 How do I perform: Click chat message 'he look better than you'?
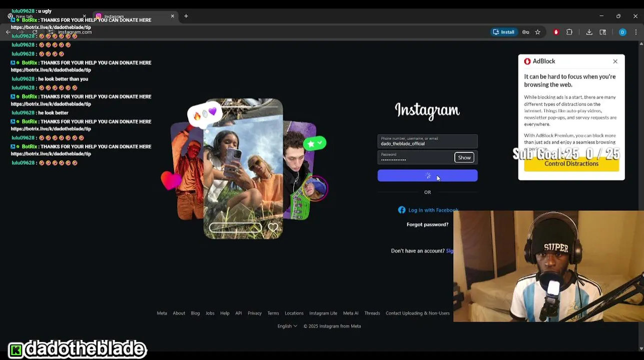[x=63, y=79]
